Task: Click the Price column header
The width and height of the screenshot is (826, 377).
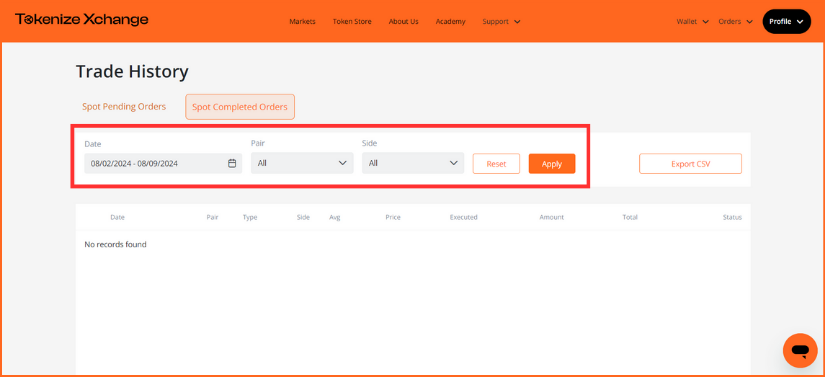Action: pyautogui.click(x=393, y=217)
